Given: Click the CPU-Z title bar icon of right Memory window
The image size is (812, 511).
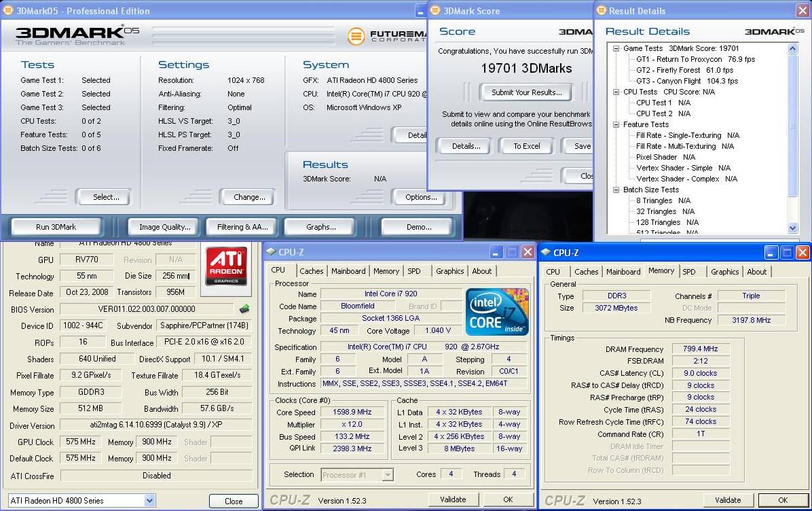Looking at the screenshot, I should pos(545,252).
